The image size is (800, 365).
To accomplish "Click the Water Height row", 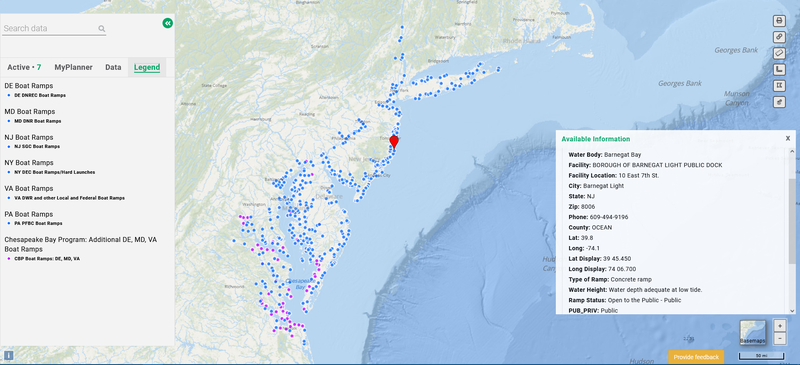I will [635, 290].
